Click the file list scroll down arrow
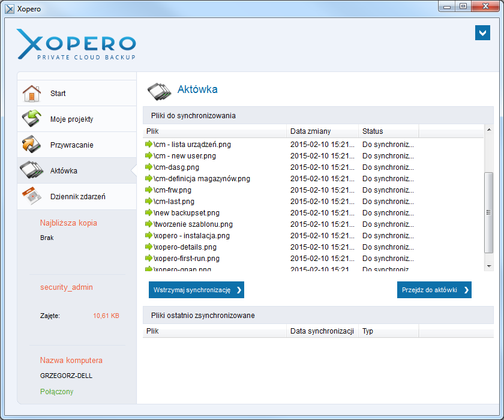 [489, 266]
